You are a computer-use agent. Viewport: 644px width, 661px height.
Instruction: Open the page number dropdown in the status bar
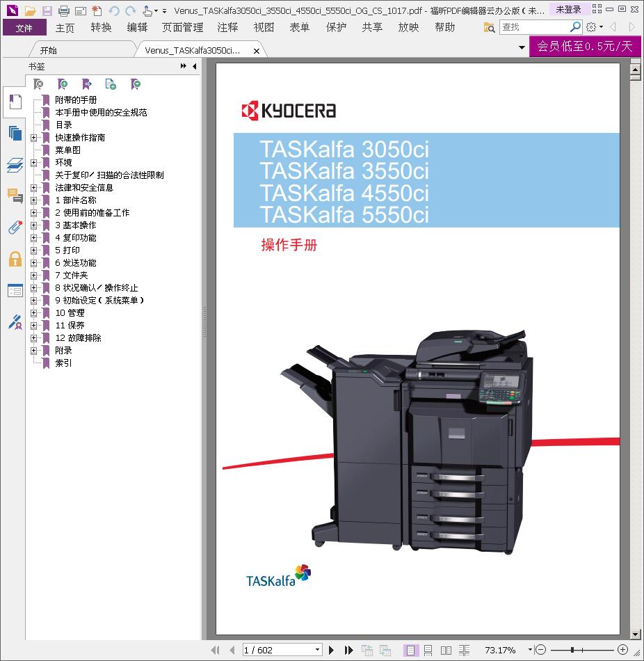[x=318, y=650]
